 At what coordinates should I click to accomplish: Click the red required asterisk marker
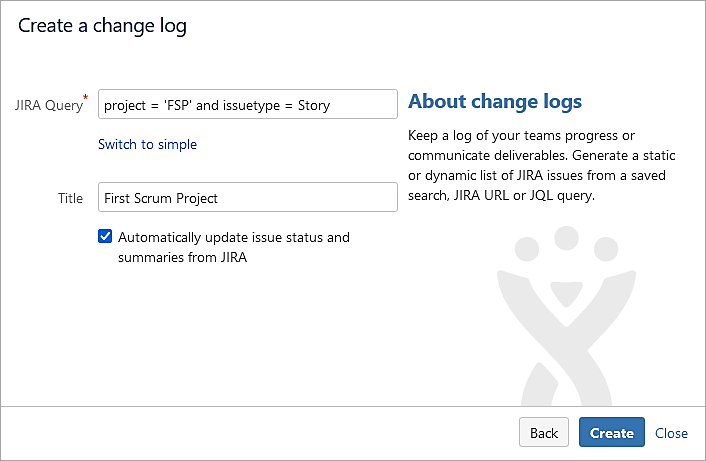click(85, 98)
